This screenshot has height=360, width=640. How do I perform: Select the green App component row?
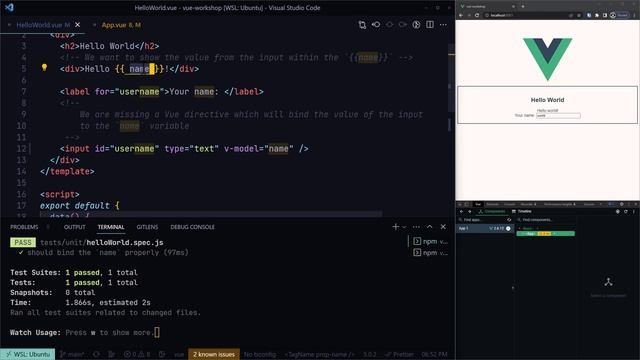click(545, 234)
